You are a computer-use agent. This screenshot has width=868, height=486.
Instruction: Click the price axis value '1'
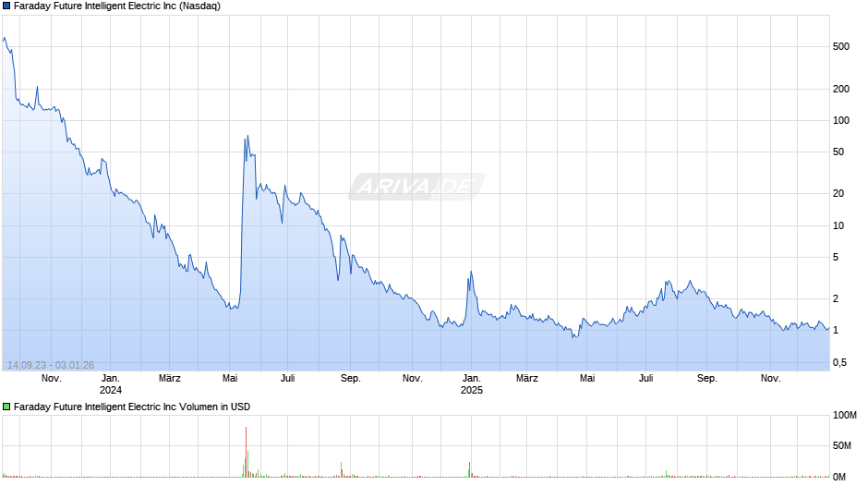836,330
